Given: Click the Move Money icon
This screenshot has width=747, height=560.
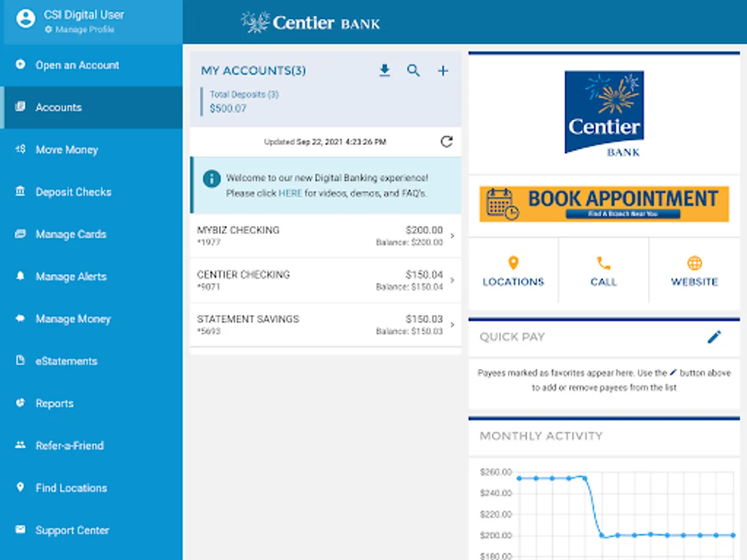Looking at the screenshot, I should click(x=21, y=149).
